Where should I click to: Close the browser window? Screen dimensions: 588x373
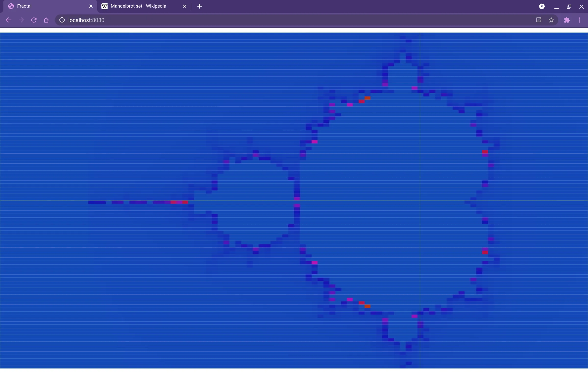[581, 6]
